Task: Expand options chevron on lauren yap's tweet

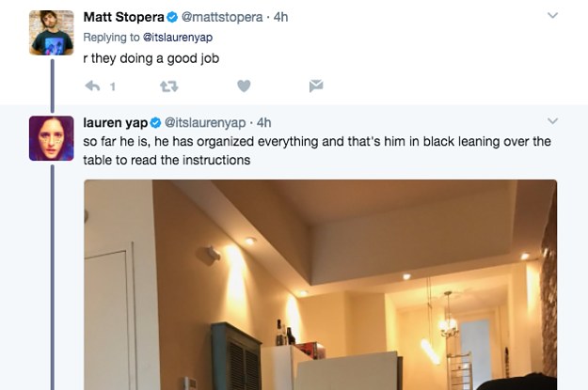Action: [x=553, y=121]
